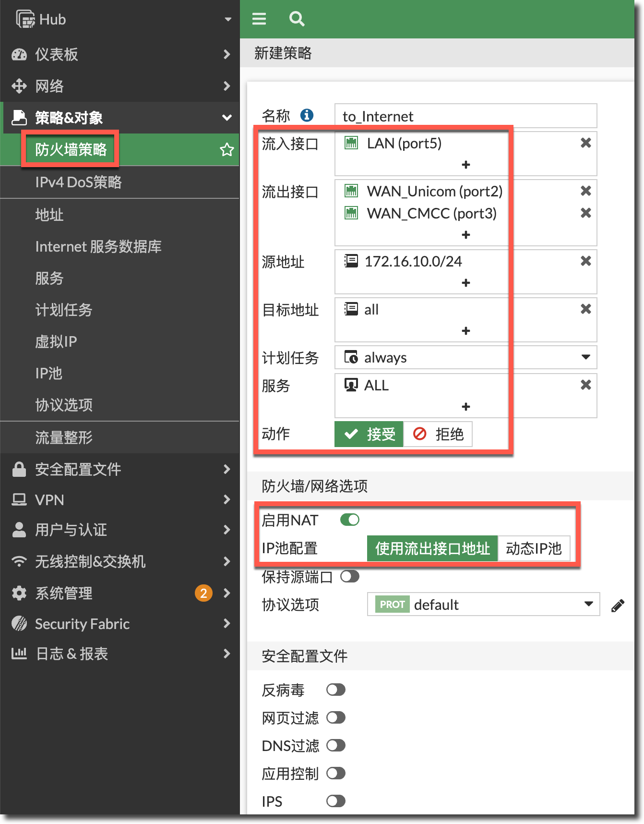
Task: Disable the 启用NAT toggle
Action: coord(350,520)
